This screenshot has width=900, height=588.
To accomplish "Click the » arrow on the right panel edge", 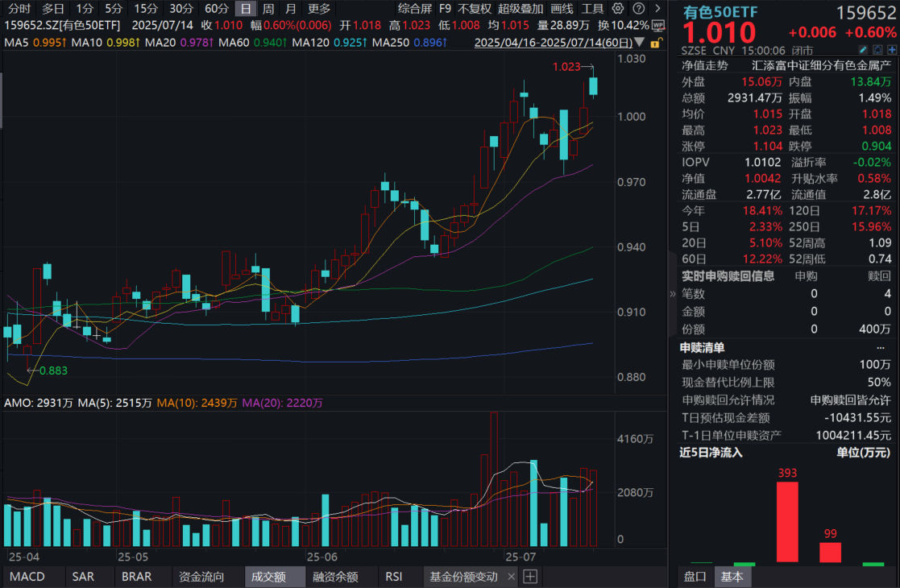I will click(671, 294).
